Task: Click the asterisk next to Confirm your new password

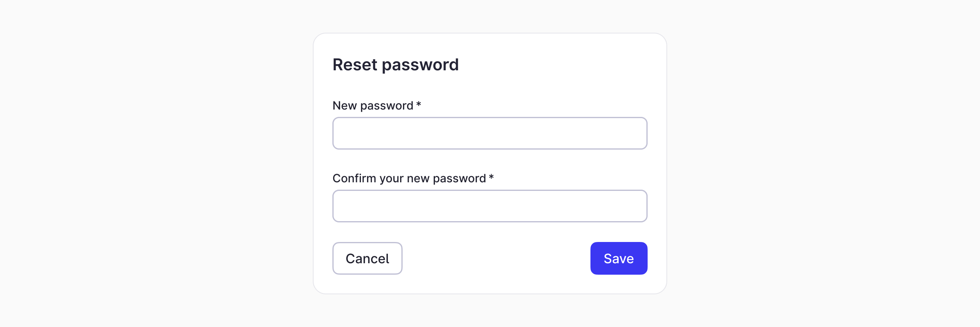Action: (492, 178)
